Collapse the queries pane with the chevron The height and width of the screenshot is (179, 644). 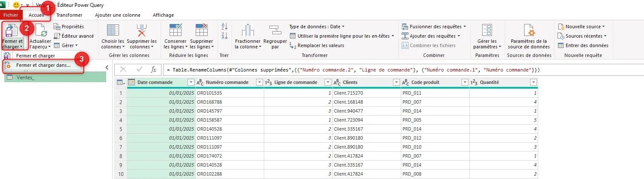tap(107, 67)
